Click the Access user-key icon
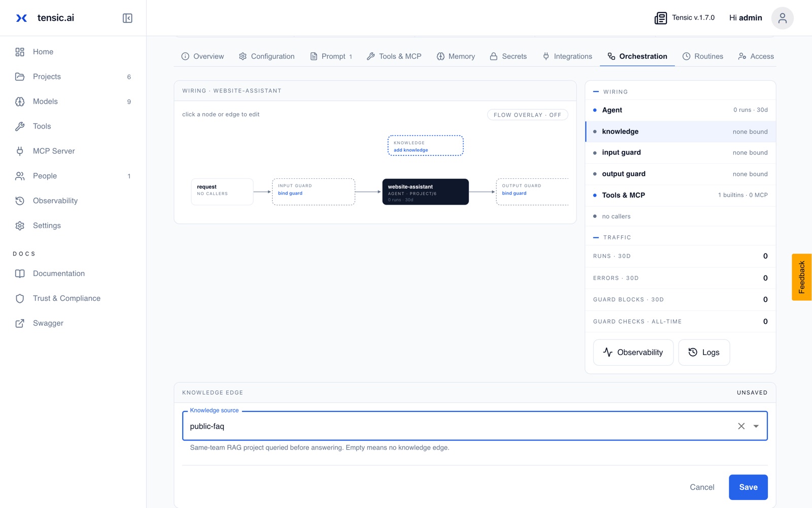 (x=742, y=56)
